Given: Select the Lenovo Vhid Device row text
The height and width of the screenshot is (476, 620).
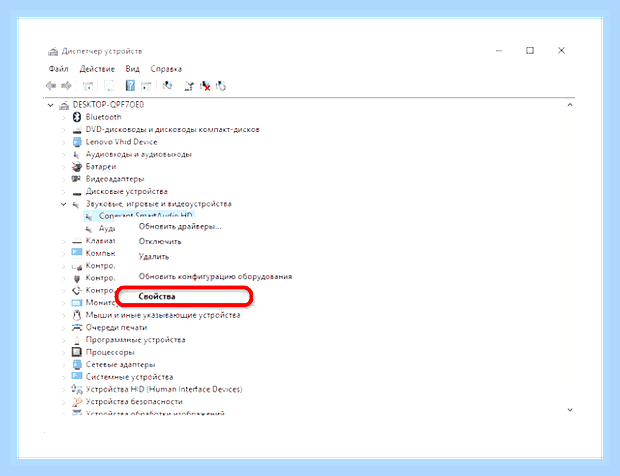Looking at the screenshot, I should point(121,142).
